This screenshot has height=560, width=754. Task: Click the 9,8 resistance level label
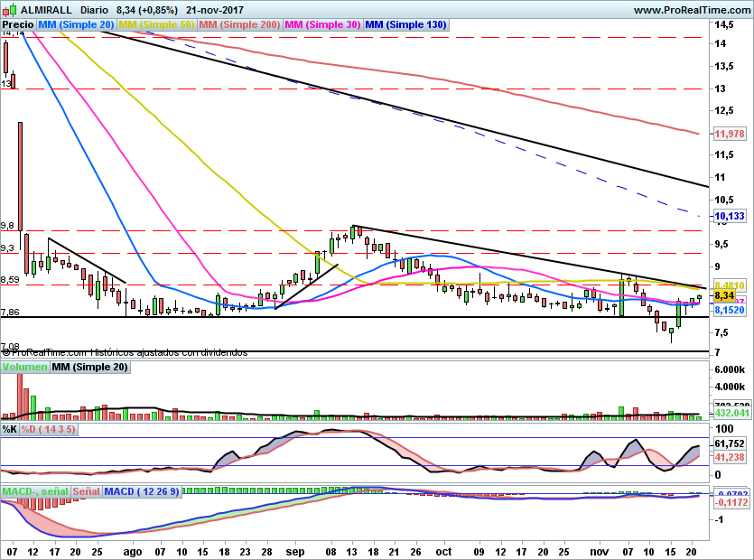pyautogui.click(x=7, y=226)
